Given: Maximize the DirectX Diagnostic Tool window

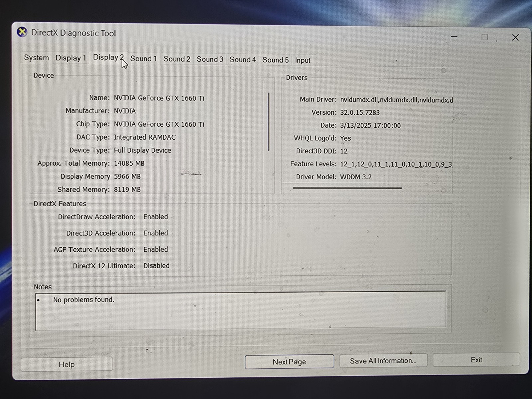Looking at the screenshot, I should pyautogui.click(x=485, y=37).
